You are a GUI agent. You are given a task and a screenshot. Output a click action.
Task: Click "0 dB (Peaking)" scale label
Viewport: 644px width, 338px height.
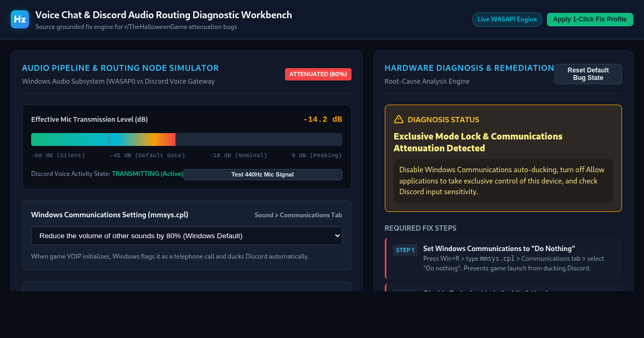(x=317, y=156)
